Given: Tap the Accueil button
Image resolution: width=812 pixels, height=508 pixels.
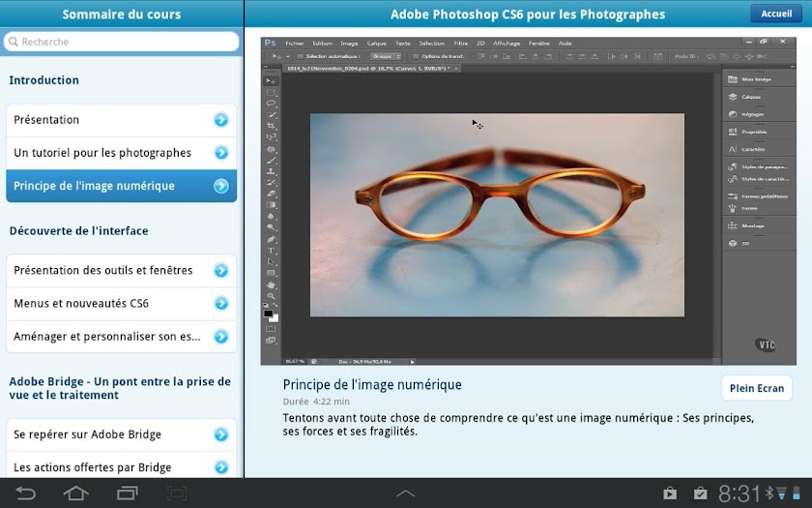Looking at the screenshot, I should click(x=775, y=14).
